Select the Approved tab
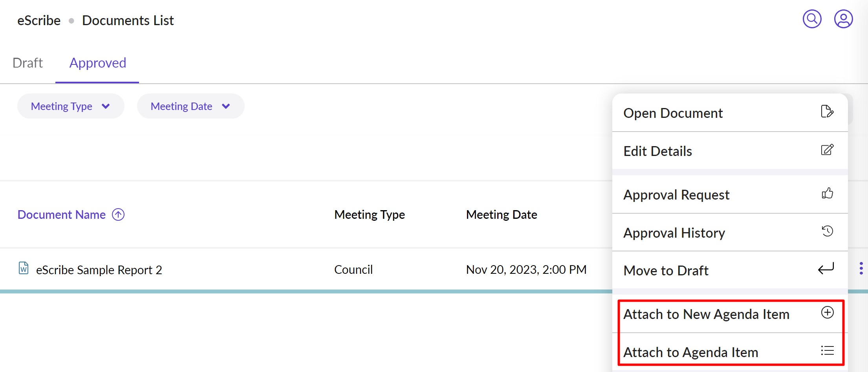Viewport: 868px width, 372px height. (98, 63)
